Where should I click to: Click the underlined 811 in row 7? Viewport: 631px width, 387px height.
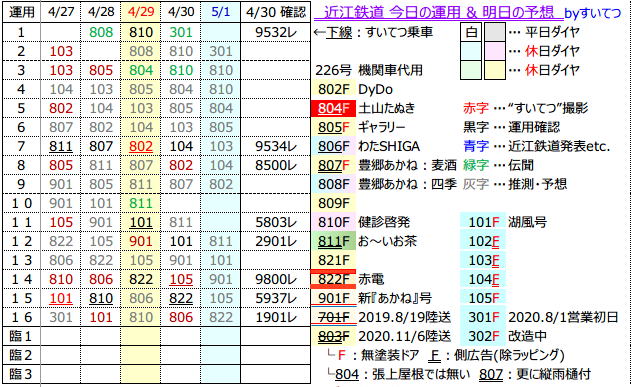61,146
